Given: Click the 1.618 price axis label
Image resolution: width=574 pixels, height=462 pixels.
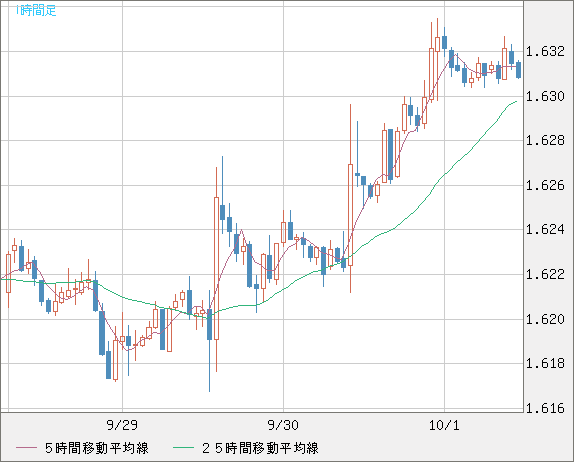Looking at the screenshot, I should [545, 364].
